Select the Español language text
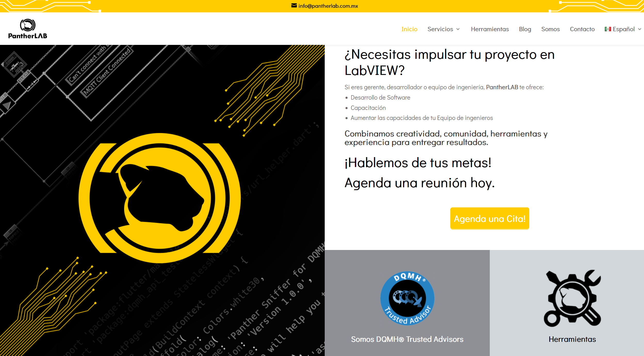The width and height of the screenshot is (644, 356). click(624, 29)
